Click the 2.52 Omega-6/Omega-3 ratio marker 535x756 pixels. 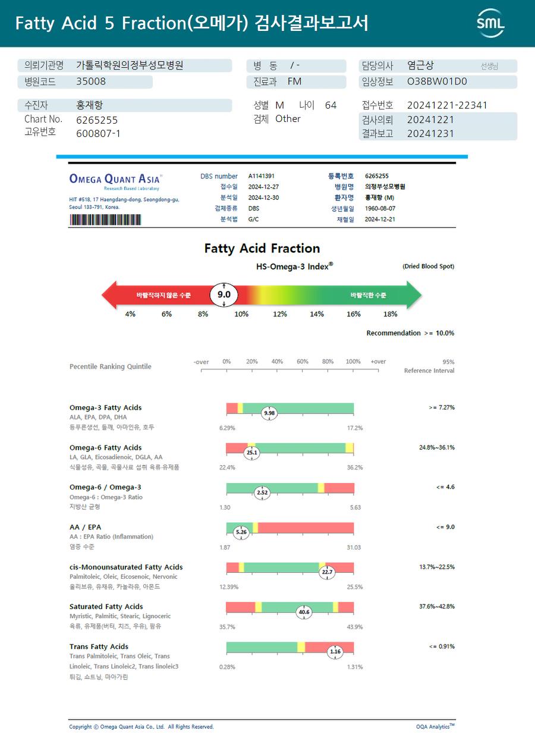coord(262,493)
